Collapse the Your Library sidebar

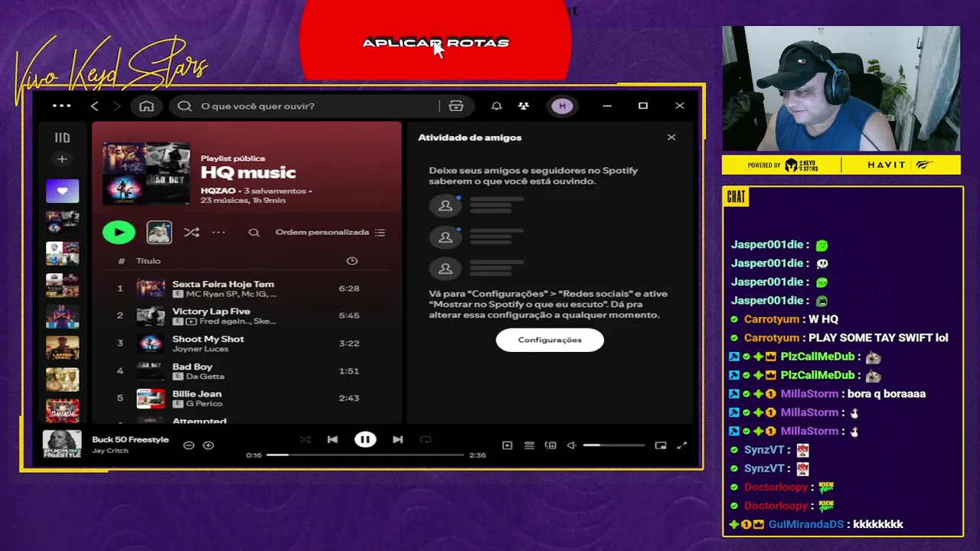(62, 138)
